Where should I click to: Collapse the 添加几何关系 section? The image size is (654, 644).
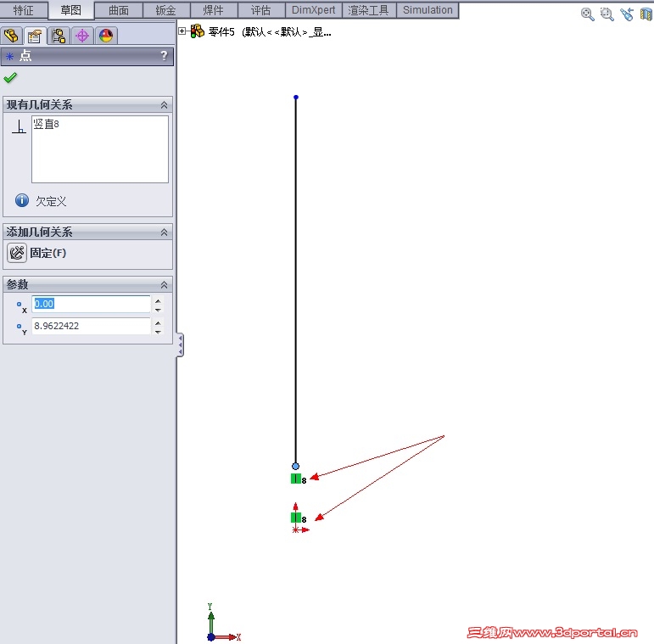pyautogui.click(x=164, y=232)
